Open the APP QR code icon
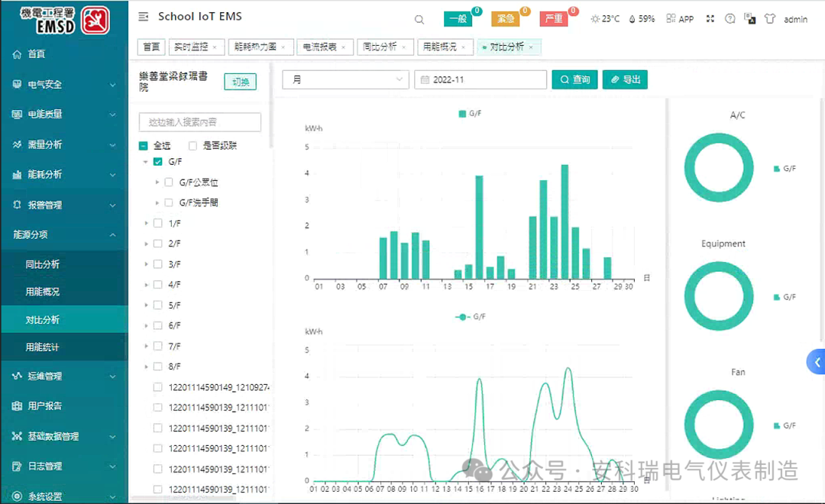The height and width of the screenshot is (504, 825). [x=671, y=18]
